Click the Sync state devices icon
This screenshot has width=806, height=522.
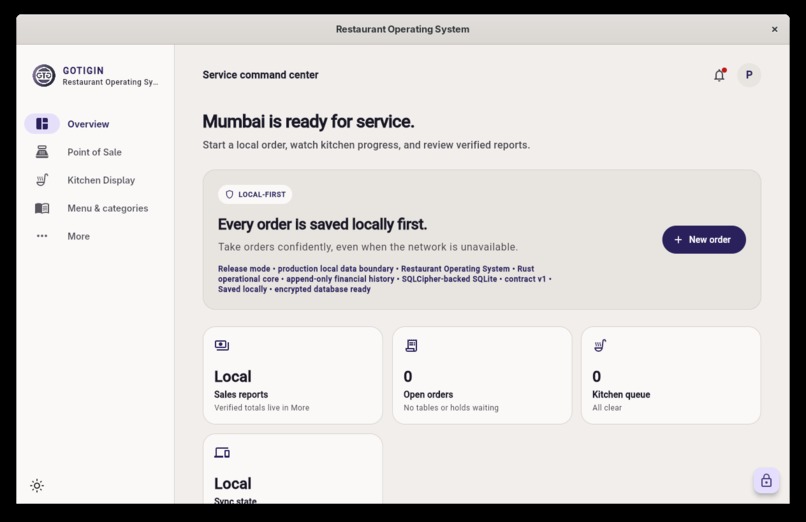pos(222,453)
